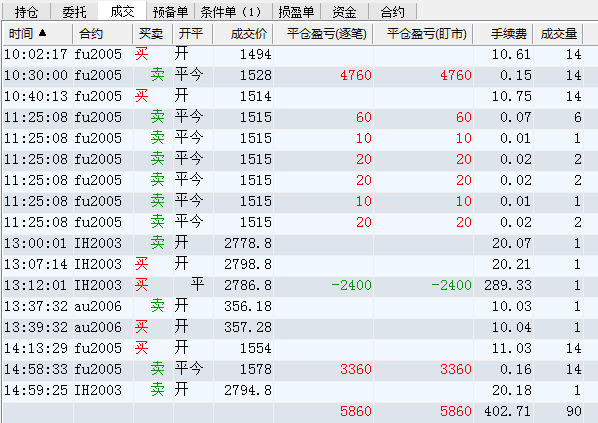
Task: Open the 损盈单 tab
Action: 296,12
